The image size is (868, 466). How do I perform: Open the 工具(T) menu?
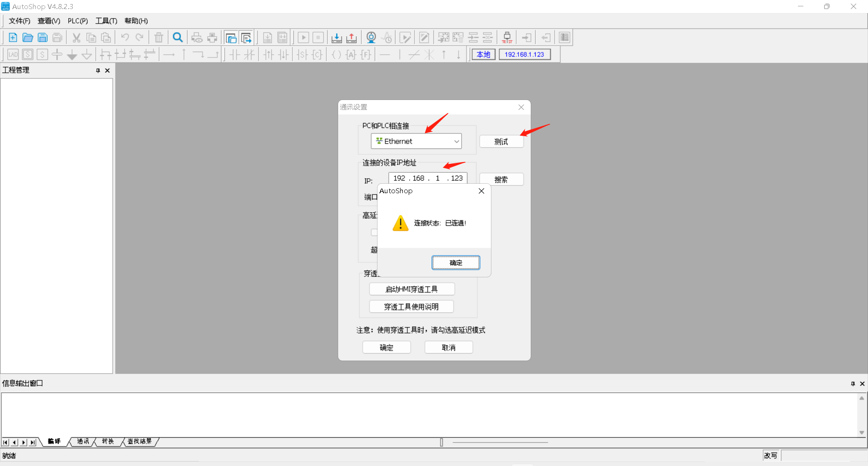(x=106, y=21)
